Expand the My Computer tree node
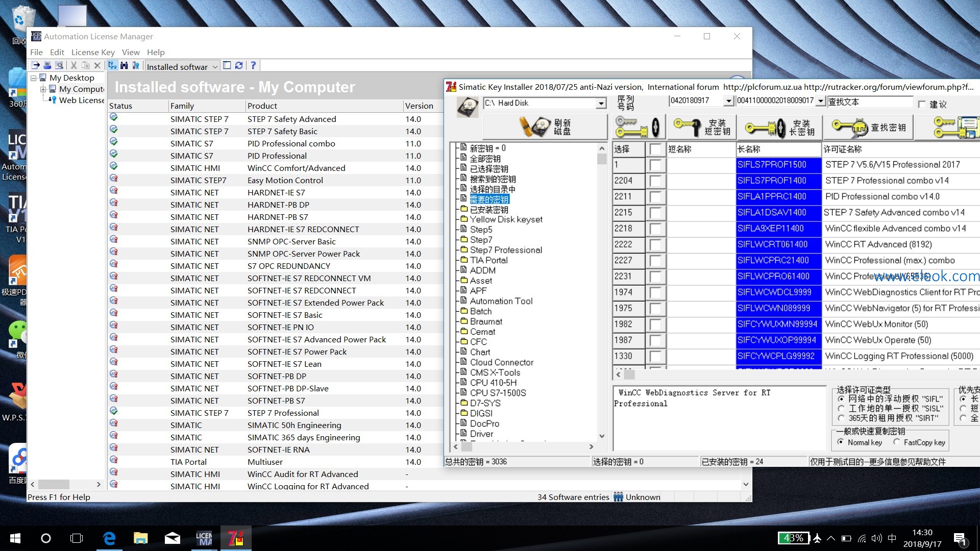This screenshot has width=980, height=551. (x=43, y=89)
